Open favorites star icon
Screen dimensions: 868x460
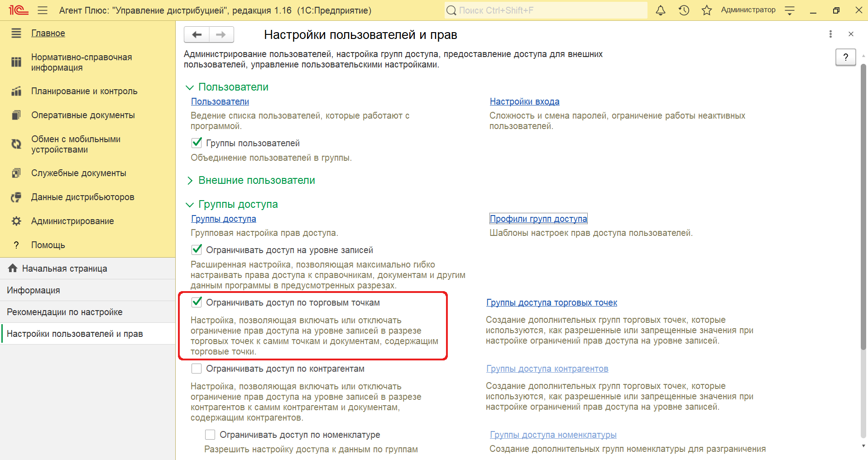coord(707,10)
